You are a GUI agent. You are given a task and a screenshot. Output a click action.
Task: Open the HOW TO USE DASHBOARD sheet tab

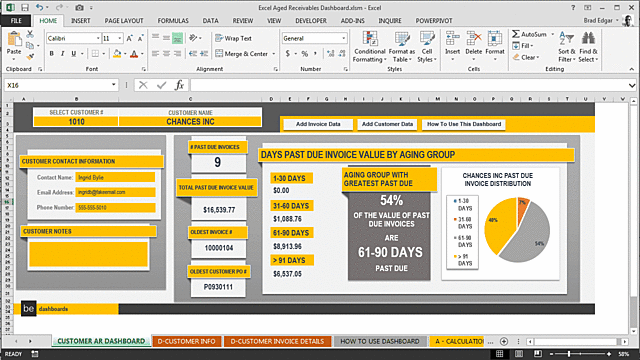[380, 341]
